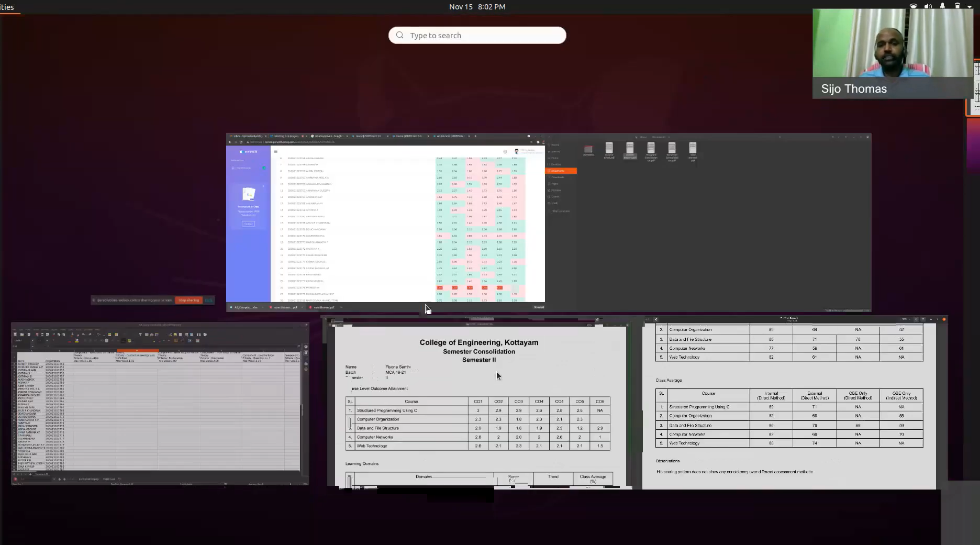Select the Semester Consolidation PDF window thumbnail

pyautogui.click(x=479, y=403)
